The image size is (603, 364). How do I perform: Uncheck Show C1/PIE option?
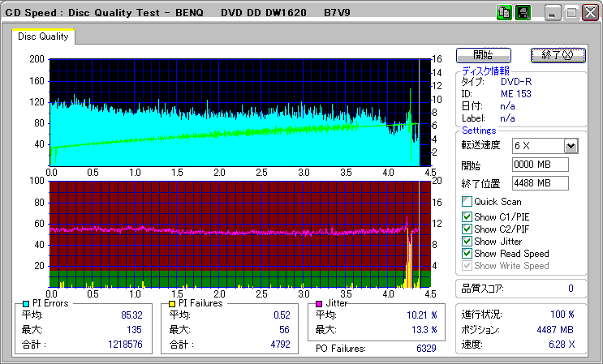tap(467, 216)
